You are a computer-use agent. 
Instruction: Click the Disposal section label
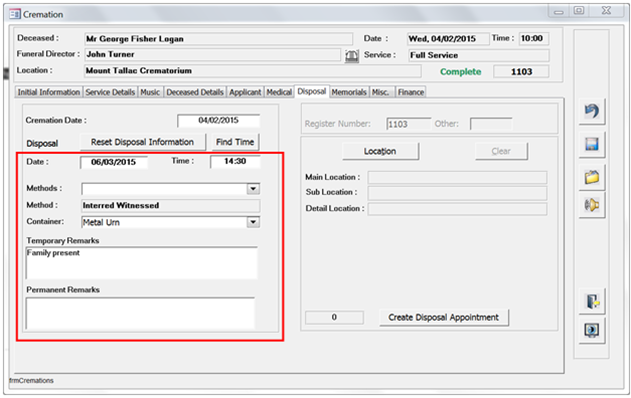tap(42, 144)
